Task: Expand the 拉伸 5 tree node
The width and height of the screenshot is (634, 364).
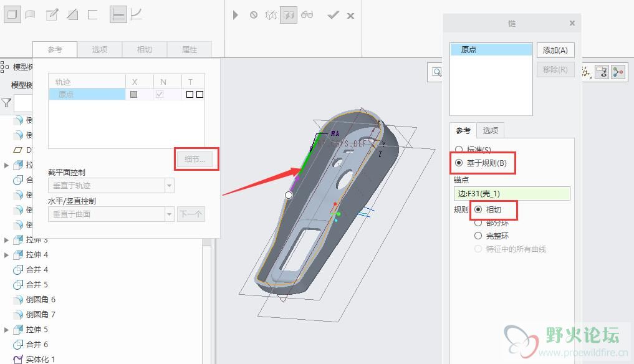Action: pos(6,330)
